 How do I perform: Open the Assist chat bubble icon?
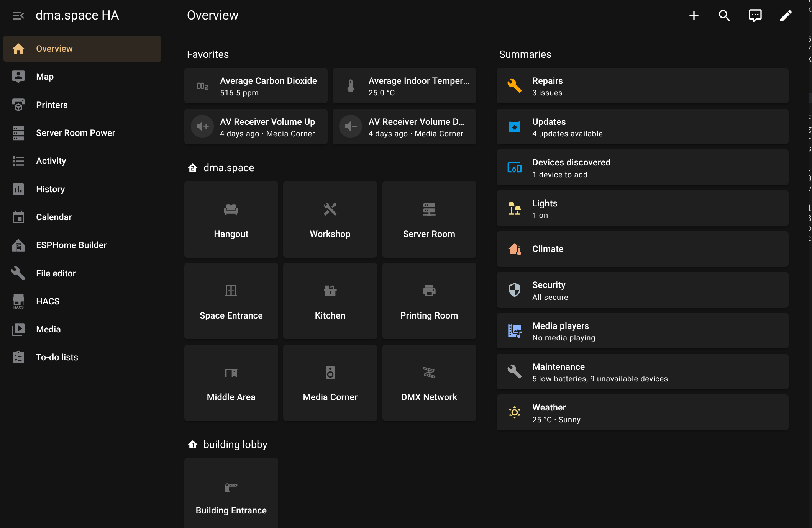[x=755, y=16]
